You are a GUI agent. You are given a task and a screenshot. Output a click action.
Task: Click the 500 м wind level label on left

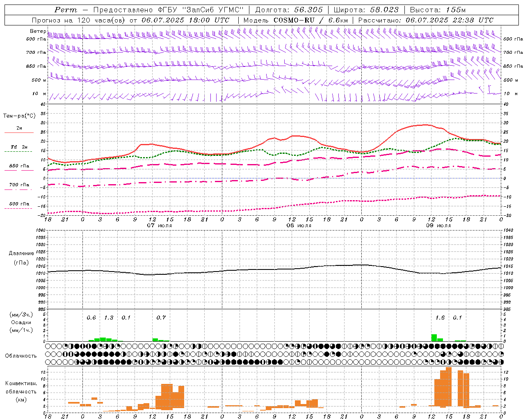[39, 80]
